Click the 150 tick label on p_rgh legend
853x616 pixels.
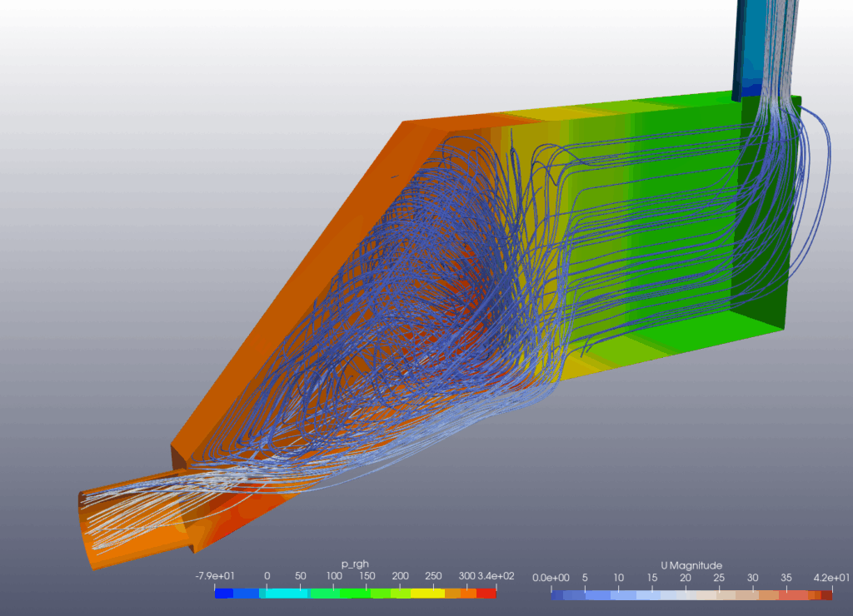[367, 576]
